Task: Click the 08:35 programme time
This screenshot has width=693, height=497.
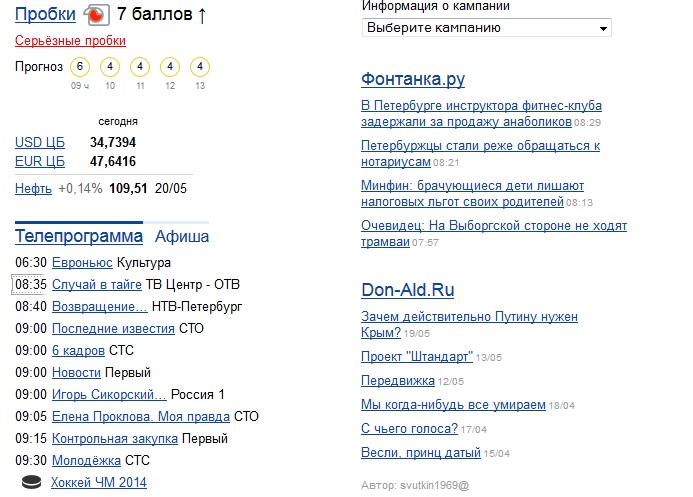Action: 30,285
